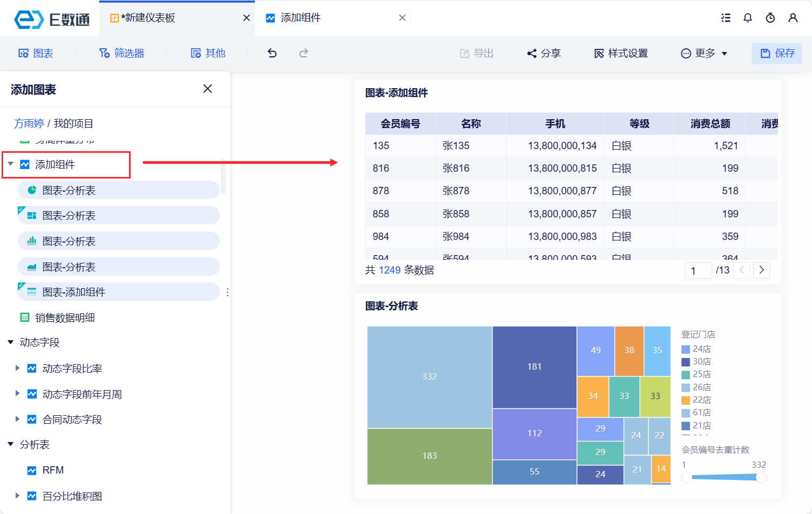
Task: Collapse the 动态字段 folder
Action: 10,342
